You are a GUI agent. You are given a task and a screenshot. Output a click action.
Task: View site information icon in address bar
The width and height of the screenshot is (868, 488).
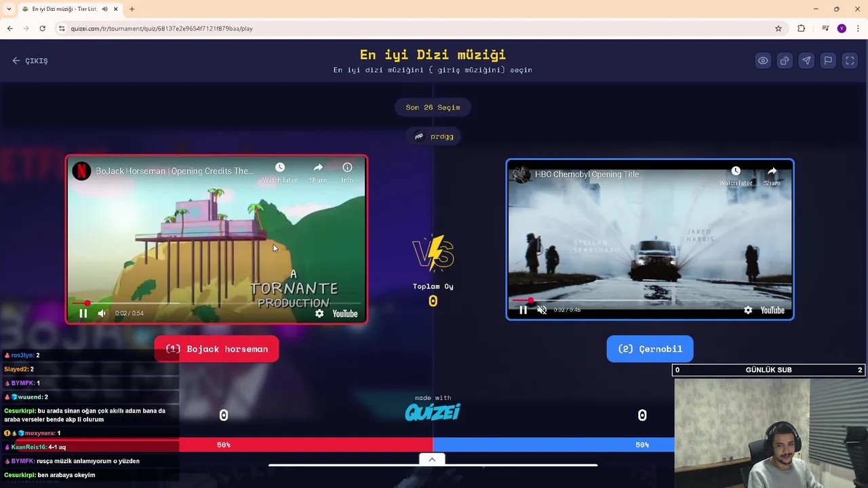pyautogui.click(x=62, y=28)
